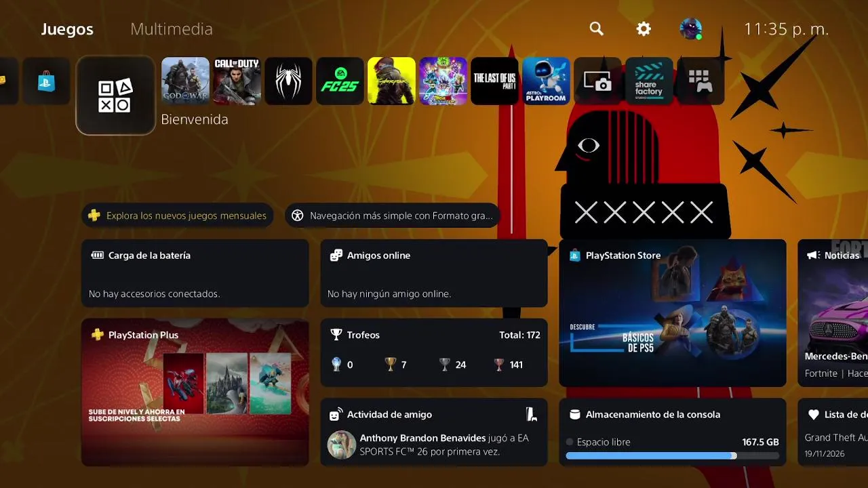Open the Share Factory Studio tile
The width and height of the screenshot is (868, 488).
pos(649,81)
